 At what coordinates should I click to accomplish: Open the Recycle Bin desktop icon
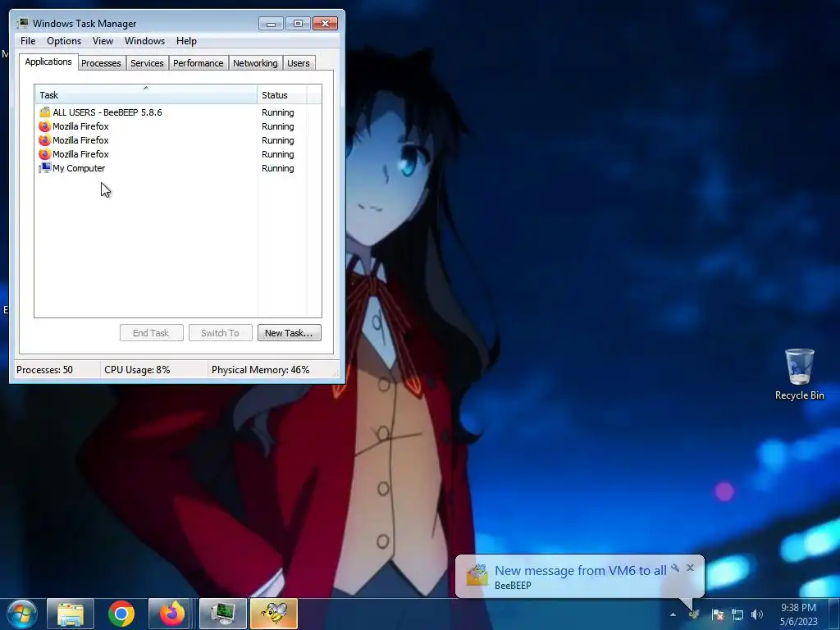[799, 374]
